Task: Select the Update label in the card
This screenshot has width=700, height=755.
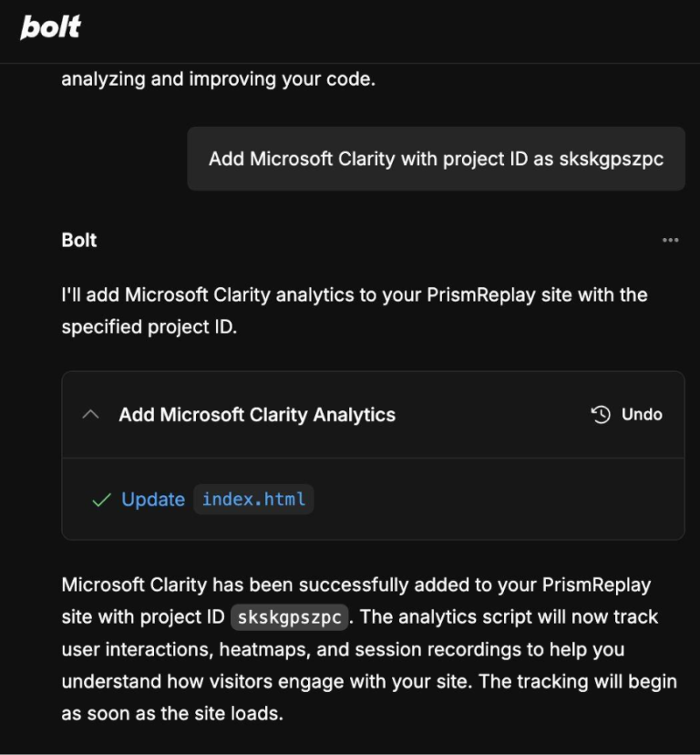Action: point(152,500)
